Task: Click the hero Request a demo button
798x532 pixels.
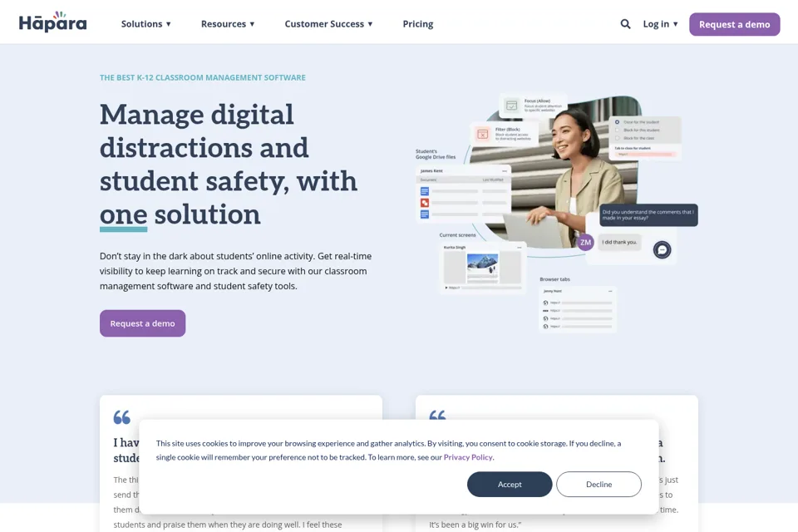Action: (x=142, y=323)
